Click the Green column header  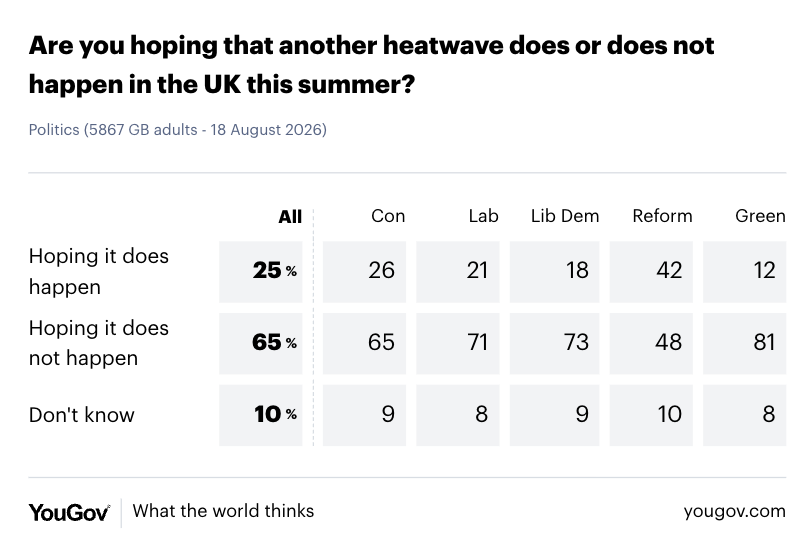[760, 216]
